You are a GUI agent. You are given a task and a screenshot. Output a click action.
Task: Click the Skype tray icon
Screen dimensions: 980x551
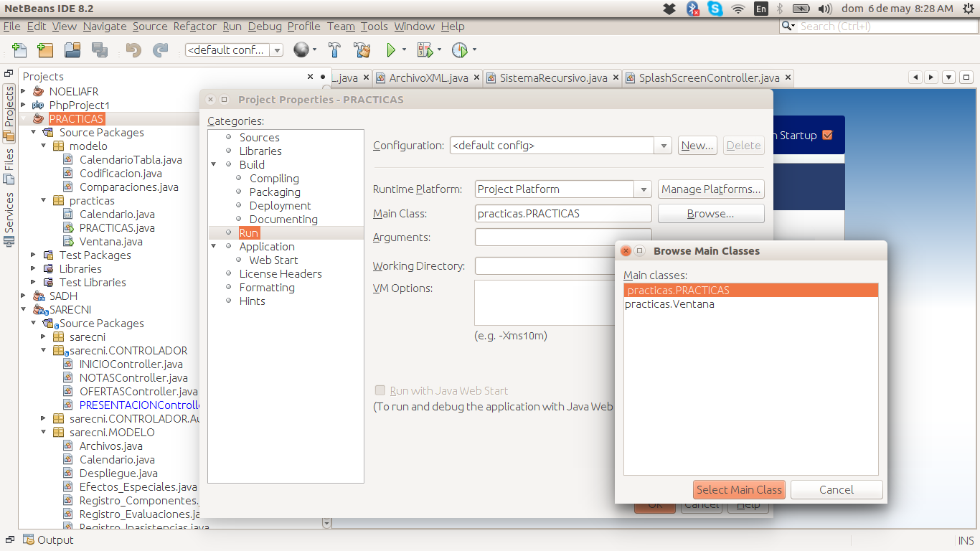click(715, 9)
